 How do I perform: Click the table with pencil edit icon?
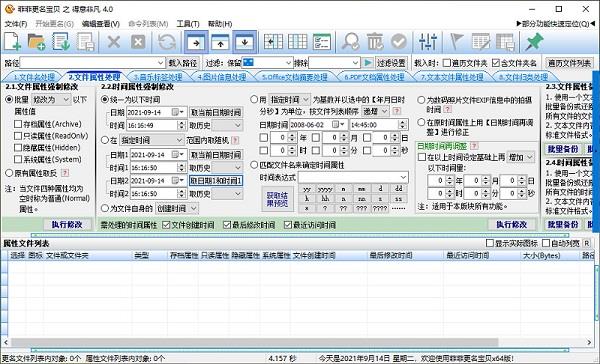pos(481,41)
